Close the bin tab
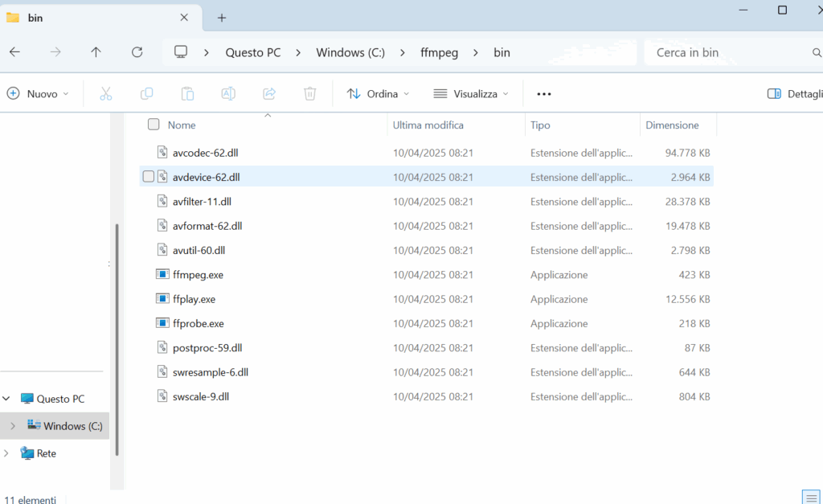The height and width of the screenshot is (504, 823). pos(184,18)
